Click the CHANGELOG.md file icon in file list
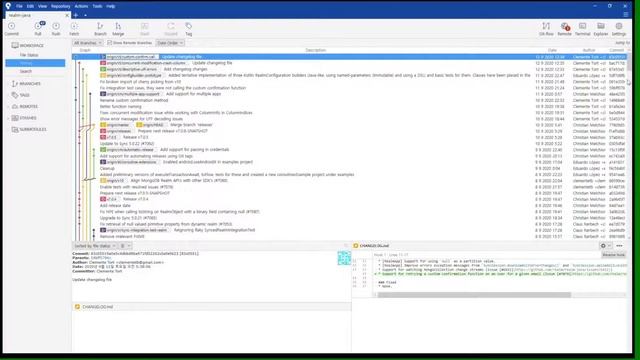Screen dimensions: 640x360 click(77, 307)
